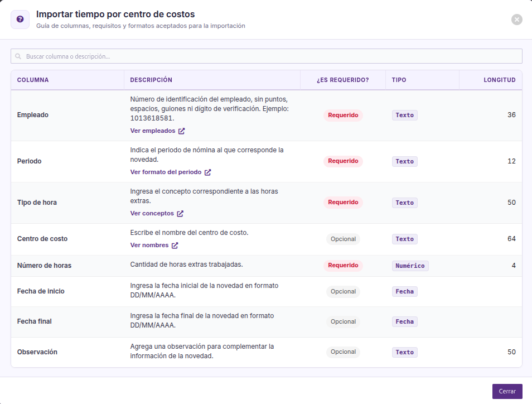This screenshot has width=532, height=404.
Task: Click the Fecha final DD/MM/AAAA description
Action: tap(202, 321)
